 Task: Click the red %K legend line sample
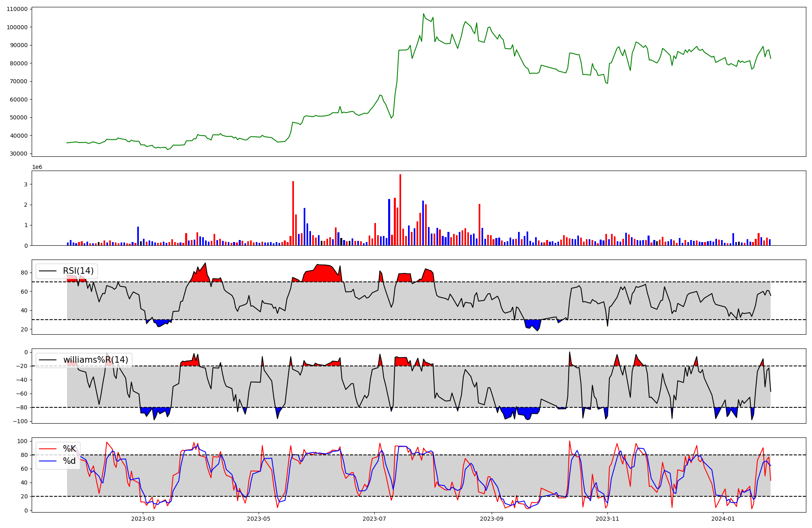48,449
